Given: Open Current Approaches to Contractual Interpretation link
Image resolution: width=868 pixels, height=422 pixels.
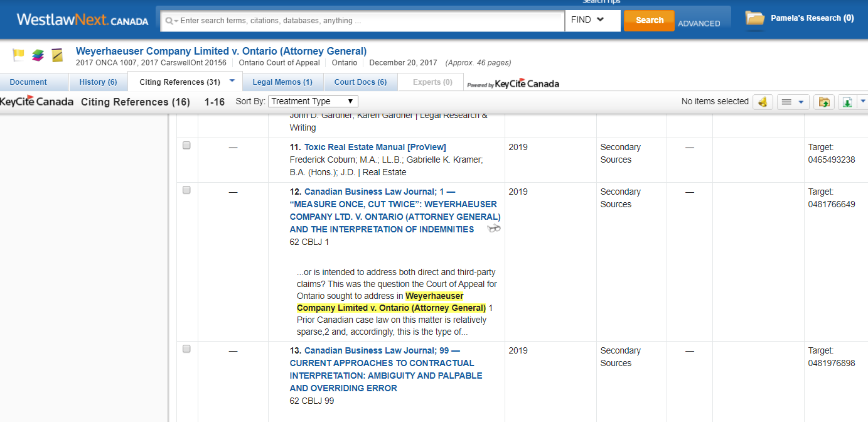Looking at the screenshot, I should pos(386,369).
